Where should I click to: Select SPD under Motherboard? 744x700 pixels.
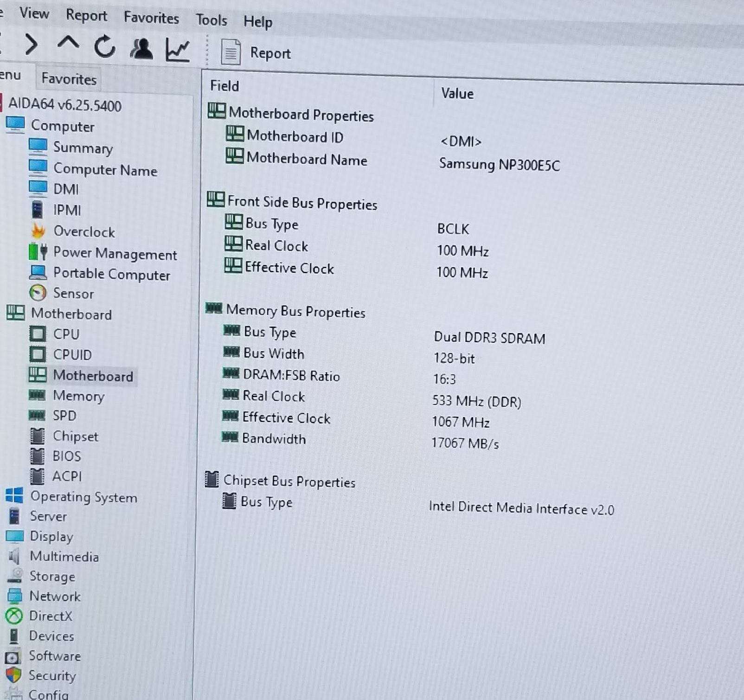[64, 415]
